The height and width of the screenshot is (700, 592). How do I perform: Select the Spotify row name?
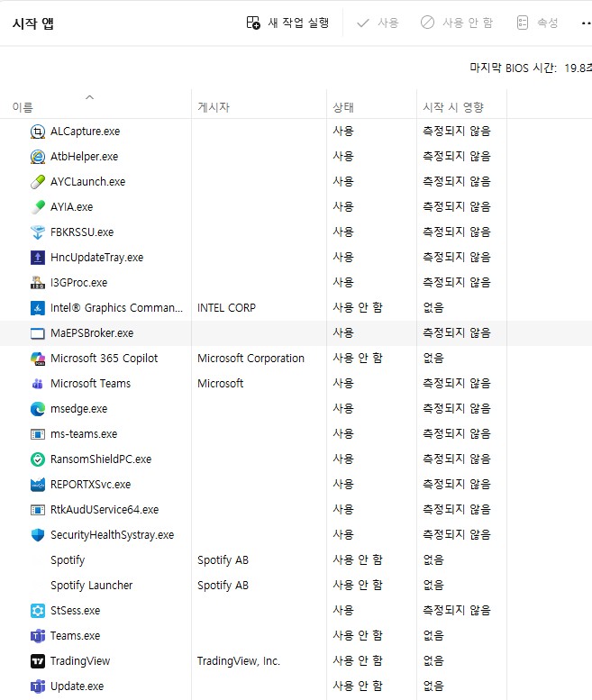[x=68, y=560]
